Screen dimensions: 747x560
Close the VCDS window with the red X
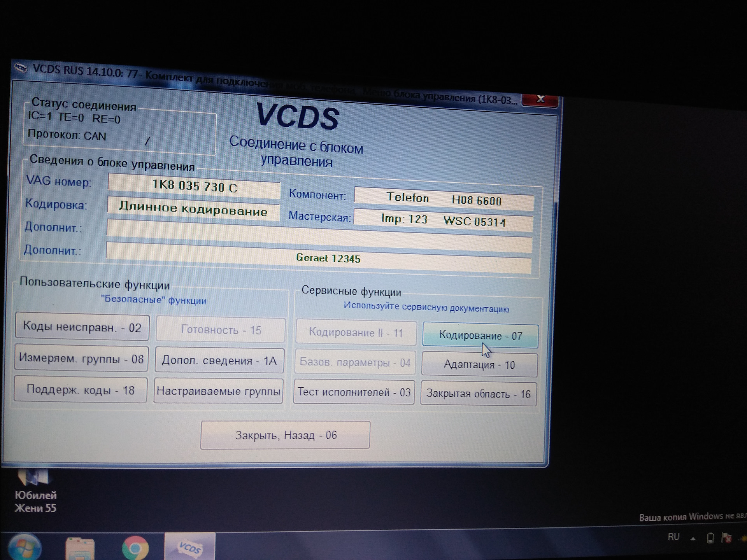[x=540, y=100]
